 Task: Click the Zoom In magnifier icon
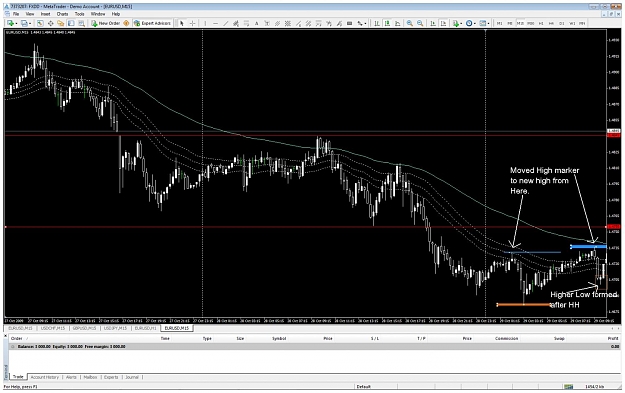pos(409,24)
